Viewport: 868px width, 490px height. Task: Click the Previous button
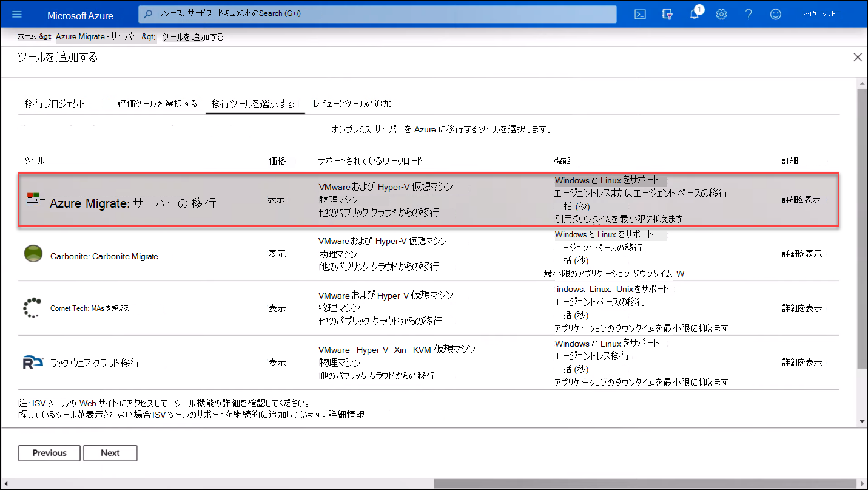(50, 453)
